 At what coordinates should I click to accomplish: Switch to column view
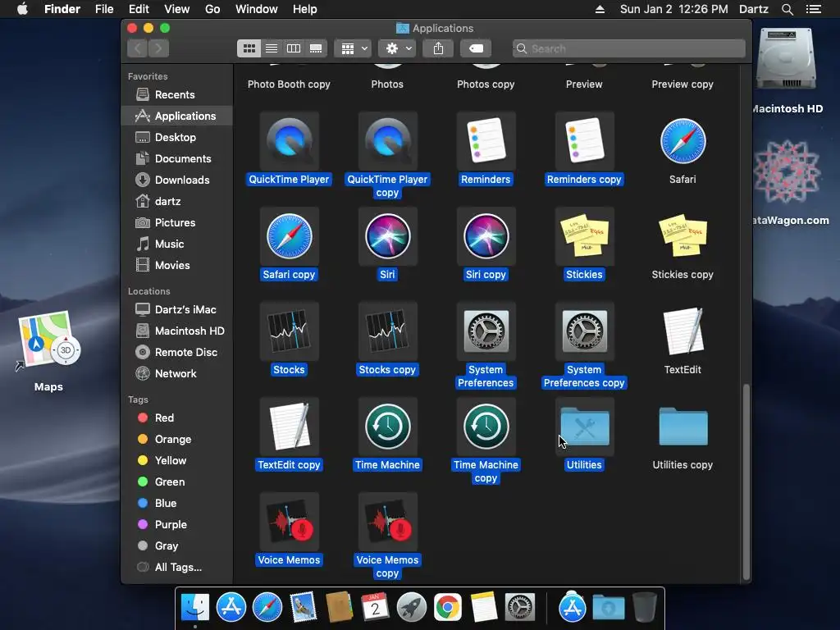point(294,48)
